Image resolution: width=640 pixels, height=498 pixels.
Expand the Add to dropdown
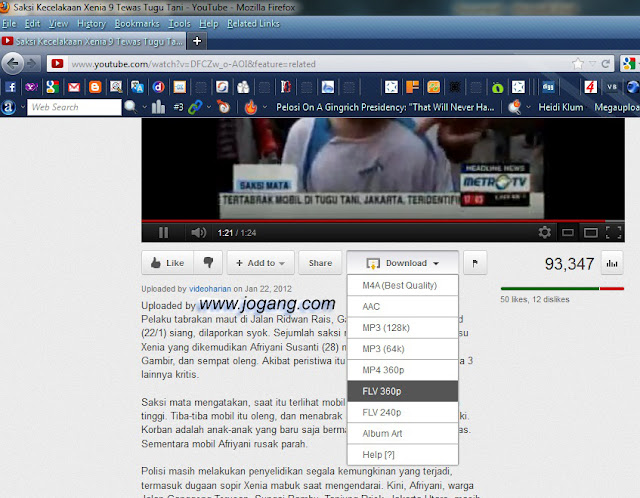coord(260,263)
